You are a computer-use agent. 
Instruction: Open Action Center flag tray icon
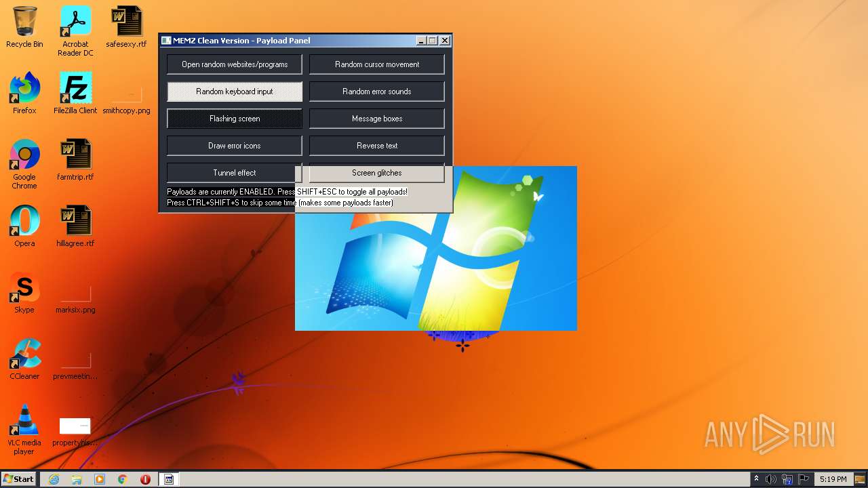pyautogui.click(x=804, y=479)
